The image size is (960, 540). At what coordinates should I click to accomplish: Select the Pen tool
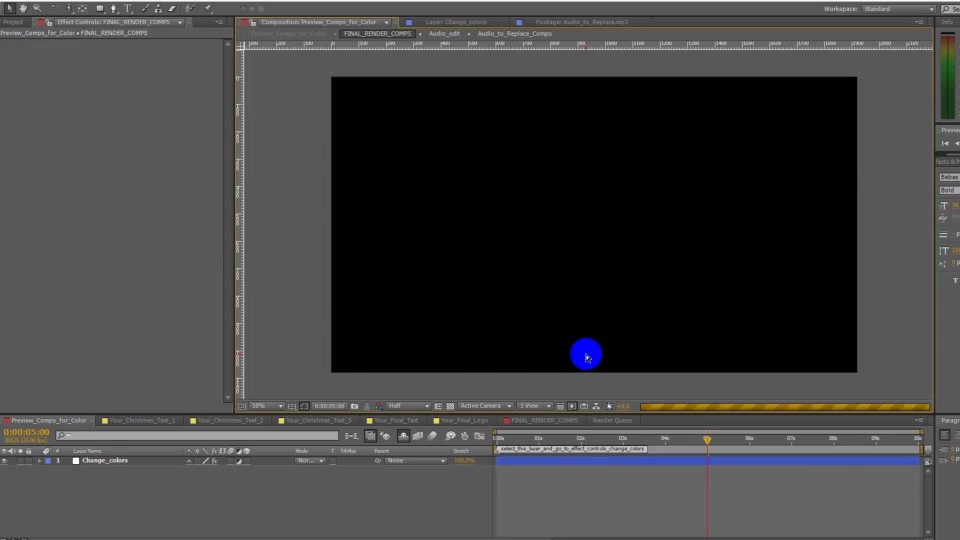coord(114,9)
